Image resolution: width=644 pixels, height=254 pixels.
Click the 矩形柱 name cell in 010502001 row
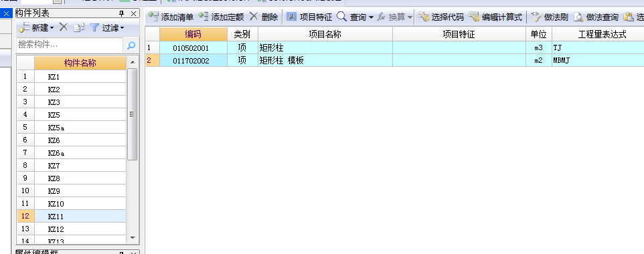325,47
